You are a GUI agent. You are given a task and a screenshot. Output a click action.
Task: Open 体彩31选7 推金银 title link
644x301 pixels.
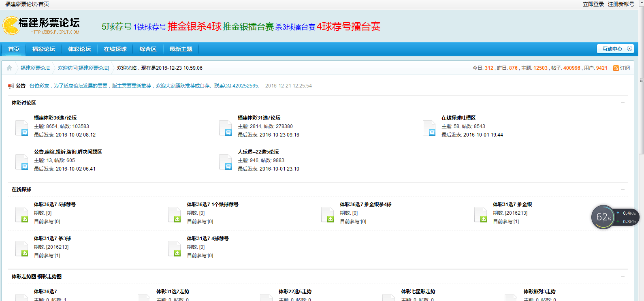[x=512, y=205]
